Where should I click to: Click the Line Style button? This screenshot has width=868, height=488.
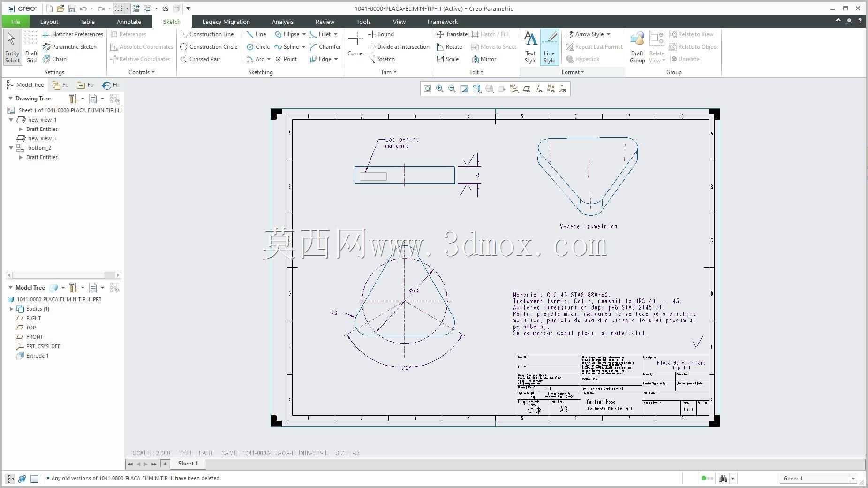point(549,47)
